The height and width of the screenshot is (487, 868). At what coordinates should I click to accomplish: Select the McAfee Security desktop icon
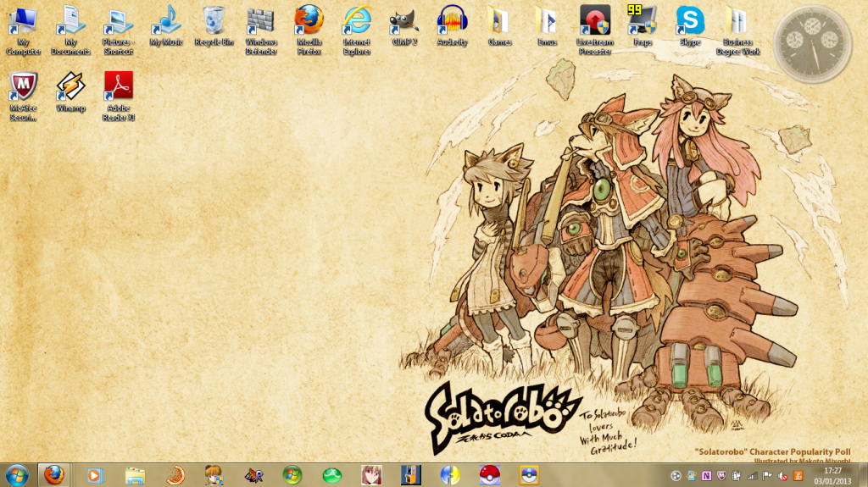pos(23,97)
